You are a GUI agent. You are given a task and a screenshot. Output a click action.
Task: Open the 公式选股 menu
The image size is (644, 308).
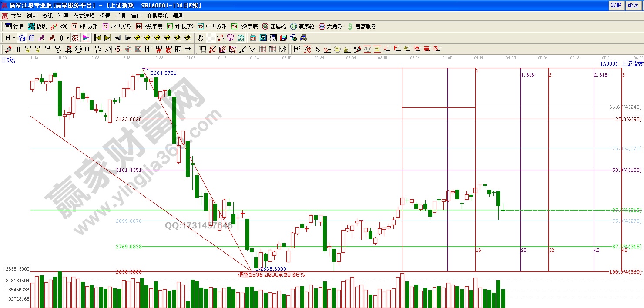[84, 16]
